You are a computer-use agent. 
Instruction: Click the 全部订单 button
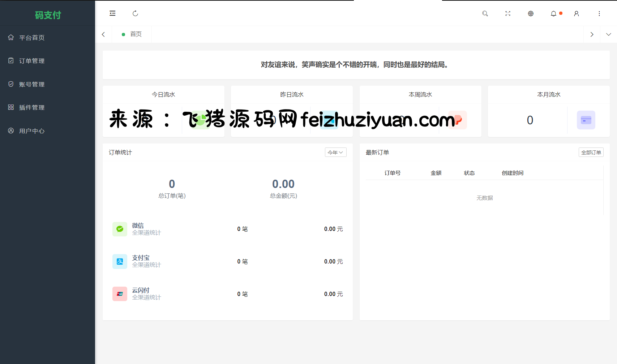point(591,153)
